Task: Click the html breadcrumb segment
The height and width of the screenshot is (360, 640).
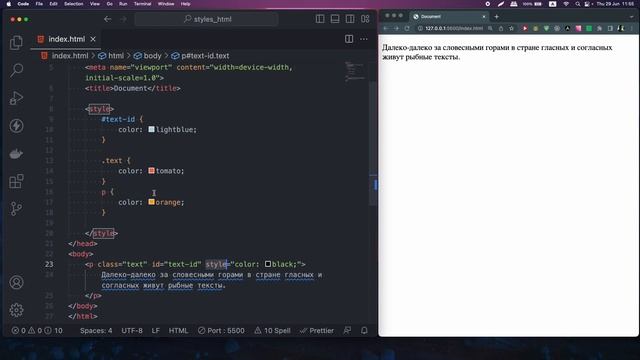Action: coord(111,56)
